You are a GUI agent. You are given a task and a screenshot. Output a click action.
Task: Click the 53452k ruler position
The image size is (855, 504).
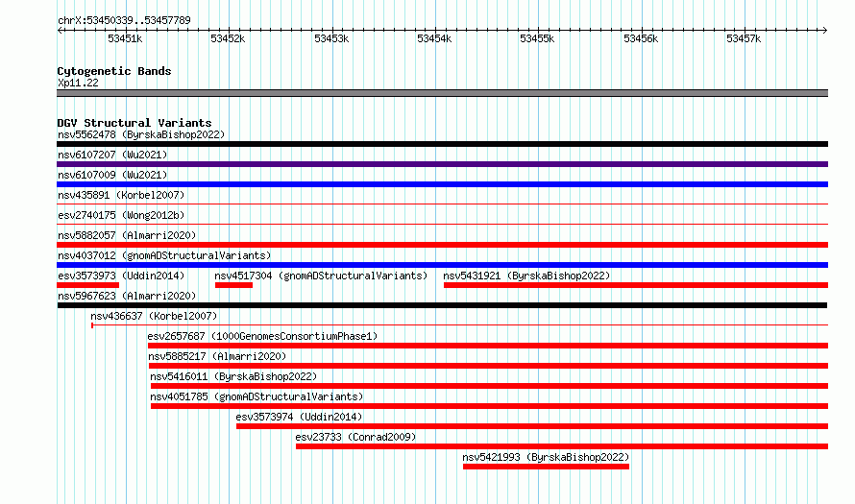[x=228, y=38]
